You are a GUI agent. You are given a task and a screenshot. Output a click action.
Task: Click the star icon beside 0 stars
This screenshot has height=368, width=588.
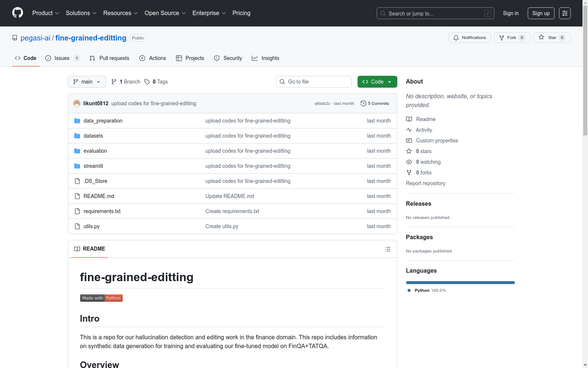tap(409, 151)
